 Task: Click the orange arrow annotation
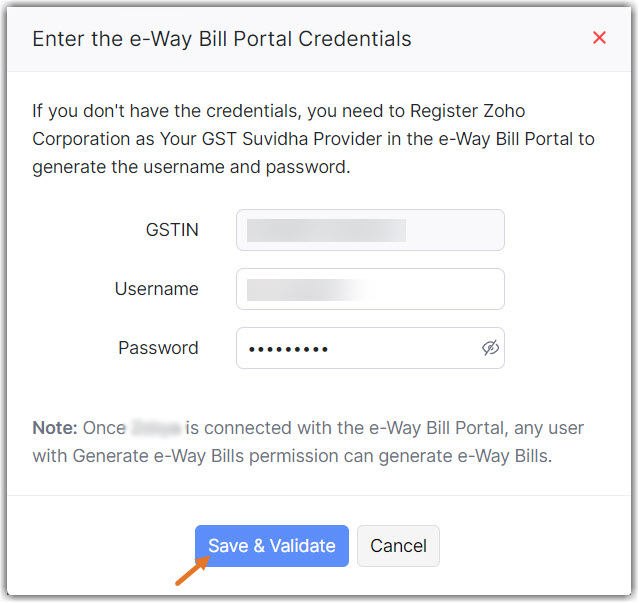[x=190, y=572]
